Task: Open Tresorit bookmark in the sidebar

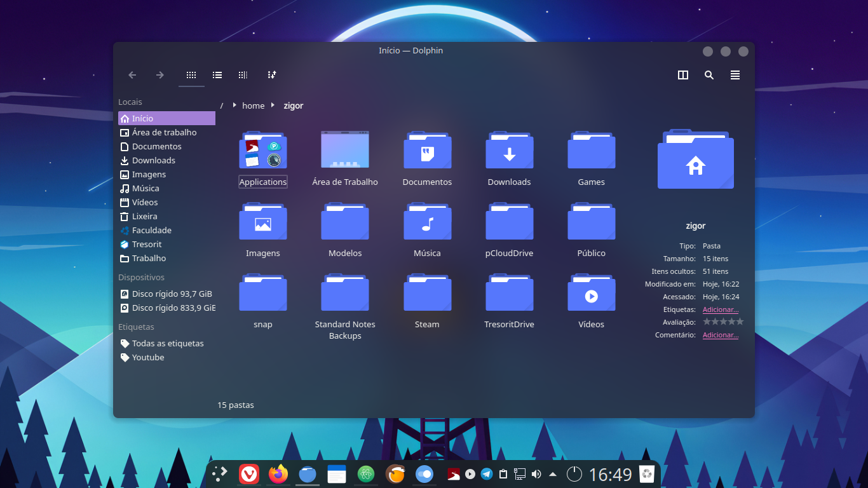Action: pos(166,244)
